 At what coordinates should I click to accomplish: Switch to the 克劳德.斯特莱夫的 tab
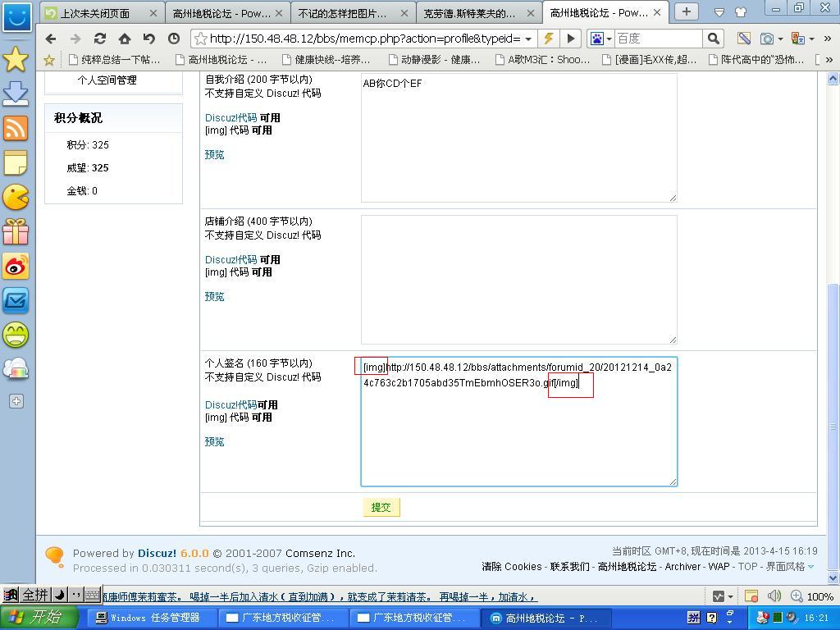[469, 13]
